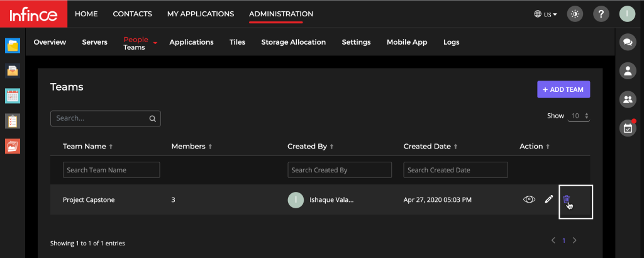Click the members count 3
This screenshot has width=644, height=258.
[x=174, y=200]
